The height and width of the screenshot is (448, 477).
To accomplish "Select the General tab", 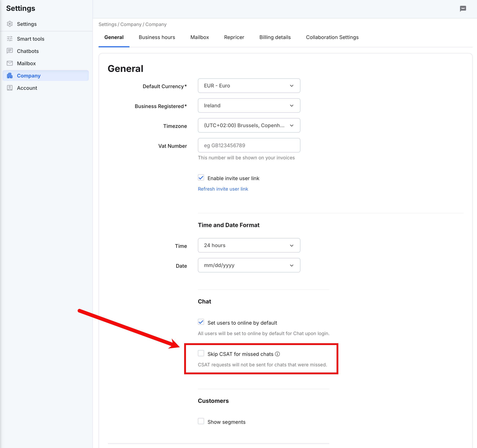I will coord(114,37).
